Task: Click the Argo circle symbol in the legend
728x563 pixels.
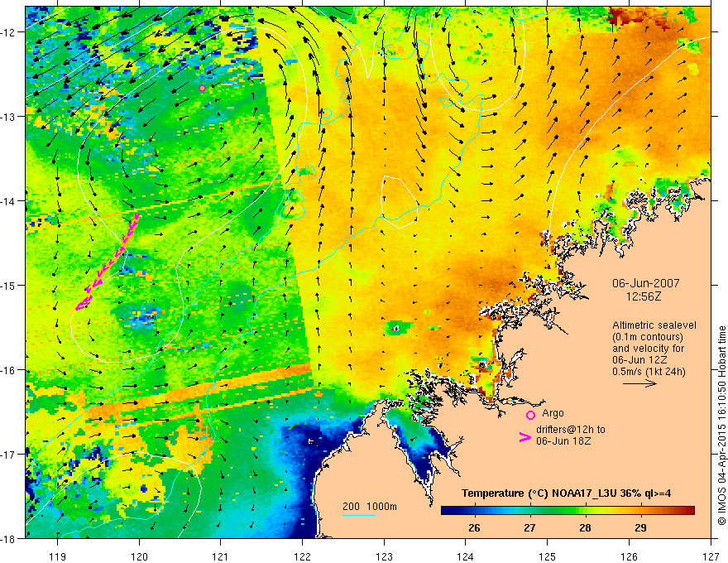Action: click(530, 415)
